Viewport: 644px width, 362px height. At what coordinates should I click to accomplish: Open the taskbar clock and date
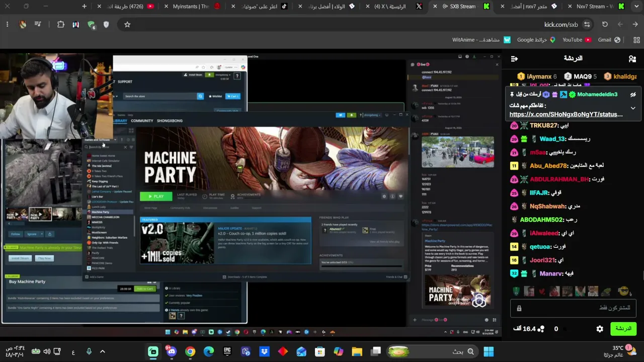pyautogui.click(x=15, y=351)
